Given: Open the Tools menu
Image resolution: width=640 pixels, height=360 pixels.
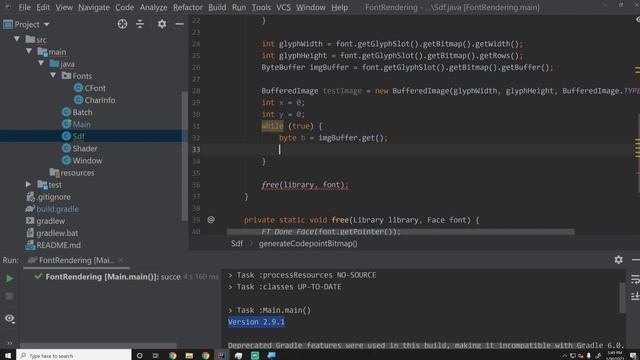Looking at the screenshot, I should 261,7.
